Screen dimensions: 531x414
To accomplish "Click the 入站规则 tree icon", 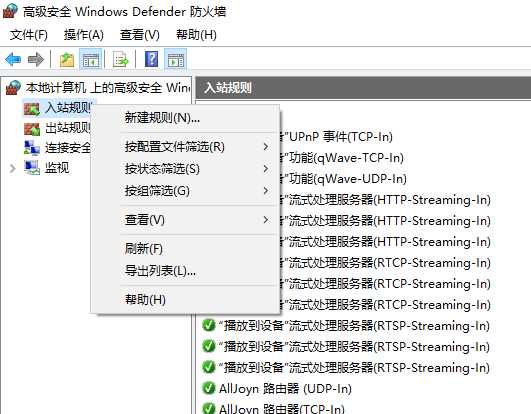I will tap(32, 108).
